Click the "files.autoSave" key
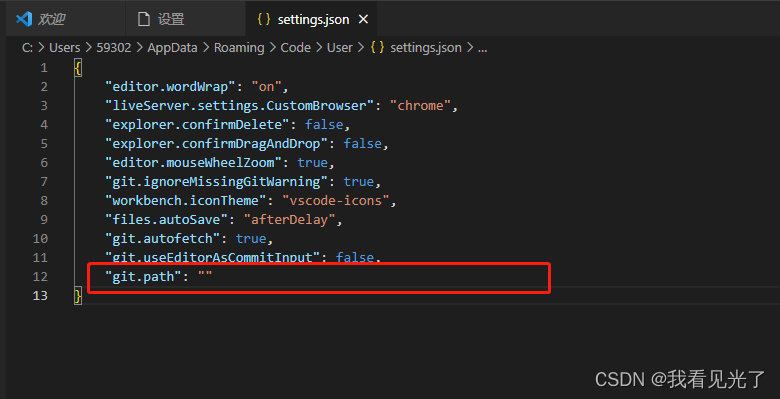The image size is (780, 399). click(x=166, y=219)
